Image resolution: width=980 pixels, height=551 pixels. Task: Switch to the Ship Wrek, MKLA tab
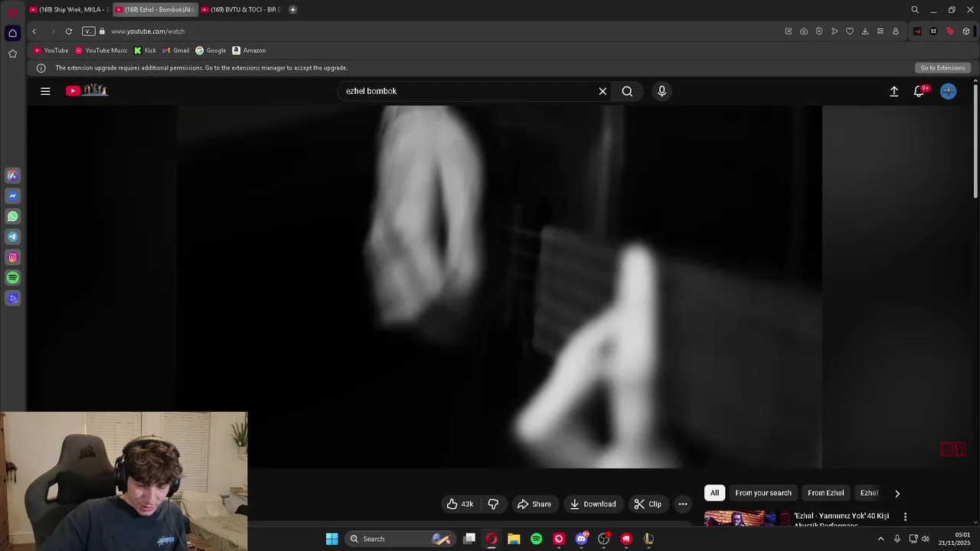tap(69, 10)
